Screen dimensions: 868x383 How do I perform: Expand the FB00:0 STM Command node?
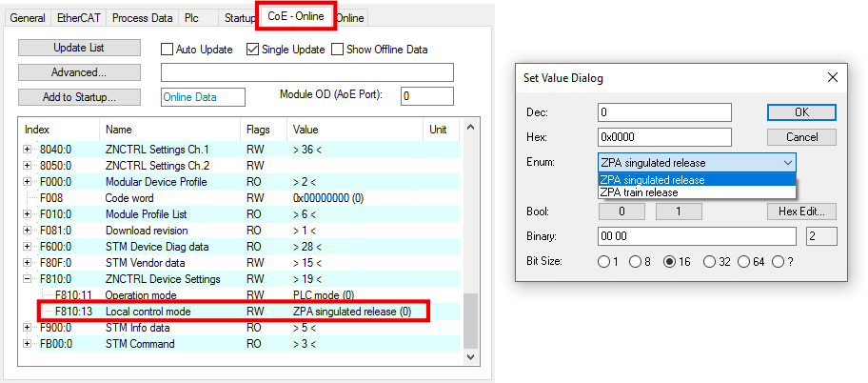27,344
